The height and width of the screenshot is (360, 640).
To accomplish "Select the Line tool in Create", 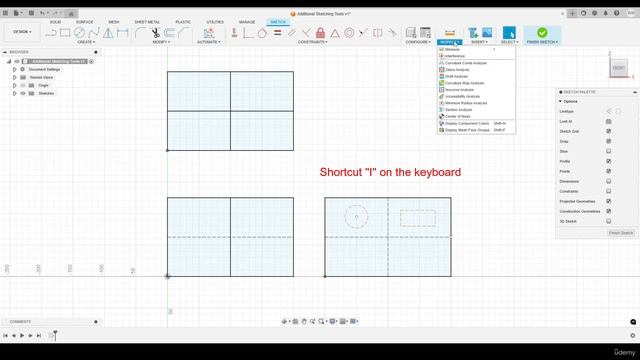I will 51,33.
